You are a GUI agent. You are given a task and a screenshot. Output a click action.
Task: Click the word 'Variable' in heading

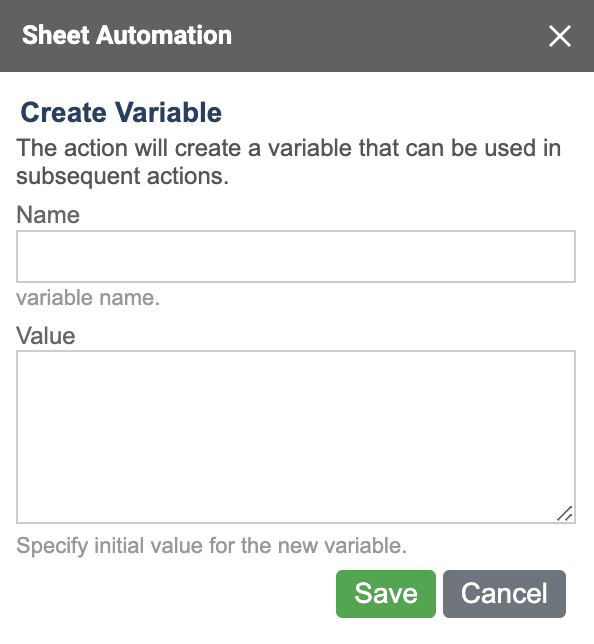point(168,112)
